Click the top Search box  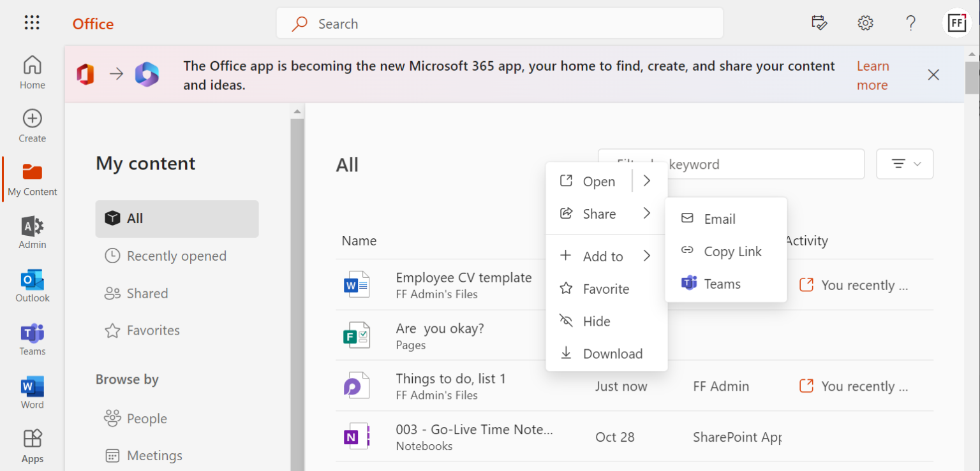pos(500,24)
